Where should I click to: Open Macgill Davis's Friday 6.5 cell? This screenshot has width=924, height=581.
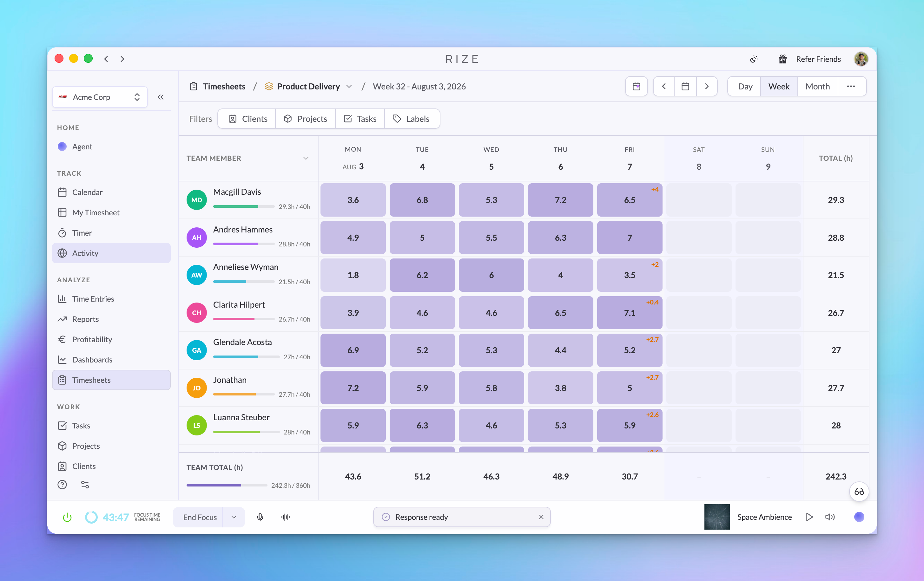630,200
